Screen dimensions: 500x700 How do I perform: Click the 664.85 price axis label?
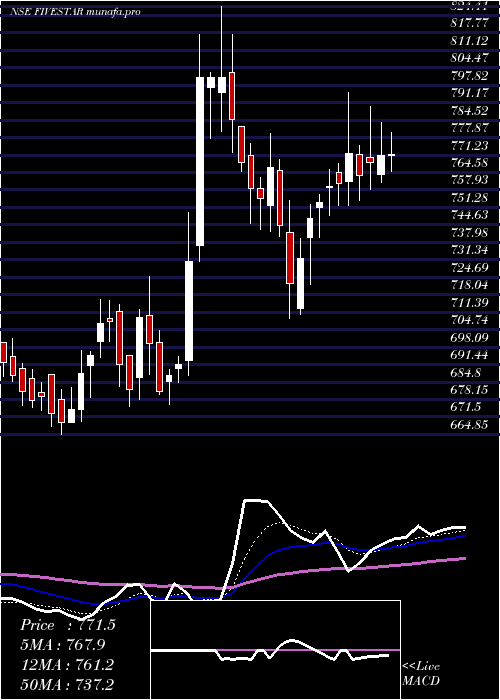[x=469, y=425]
